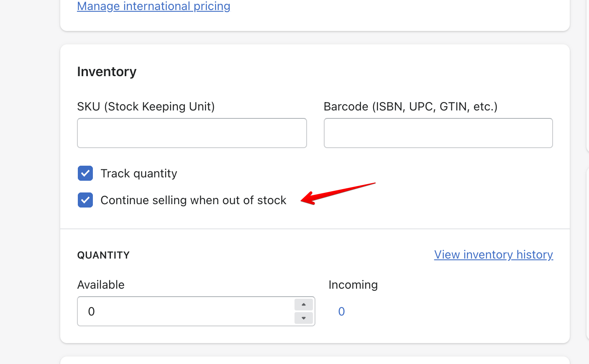Click the Incoming quantity value 0
Viewport: 589px width, 364px height.
pyautogui.click(x=341, y=311)
